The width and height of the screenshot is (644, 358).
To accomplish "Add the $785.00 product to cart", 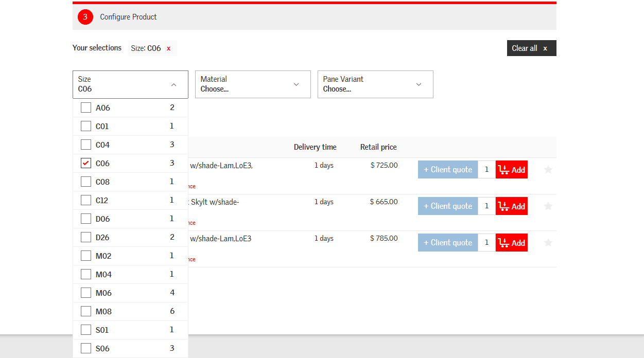I will point(512,243).
